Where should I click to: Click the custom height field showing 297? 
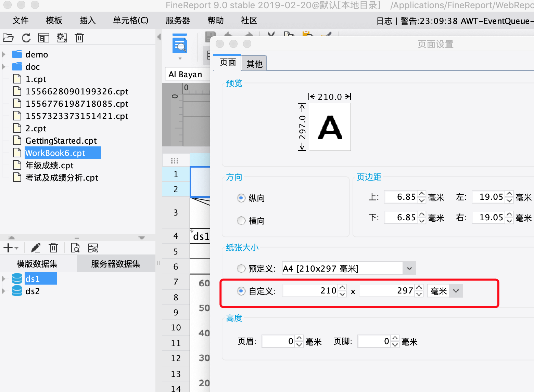(387, 291)
